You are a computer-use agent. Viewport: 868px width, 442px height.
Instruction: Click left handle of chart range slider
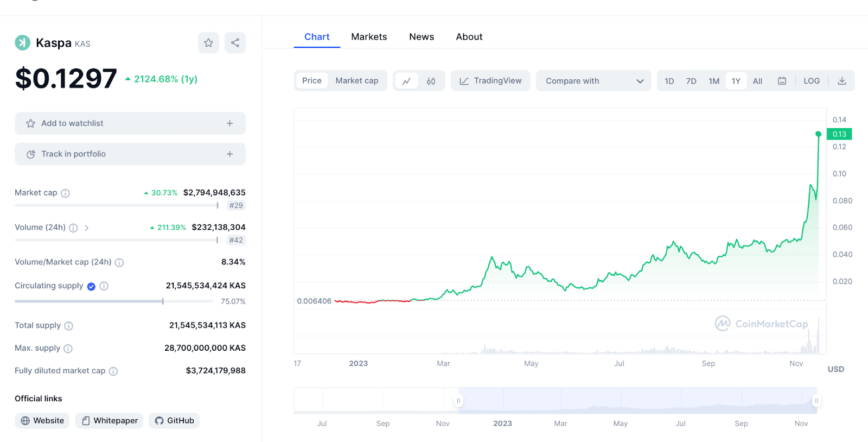pos(458,401)
